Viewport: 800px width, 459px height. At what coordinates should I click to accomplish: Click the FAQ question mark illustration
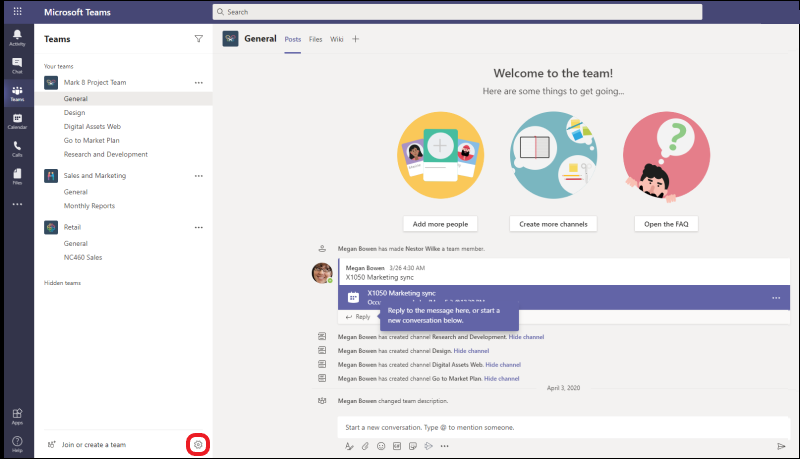(666, 156)
